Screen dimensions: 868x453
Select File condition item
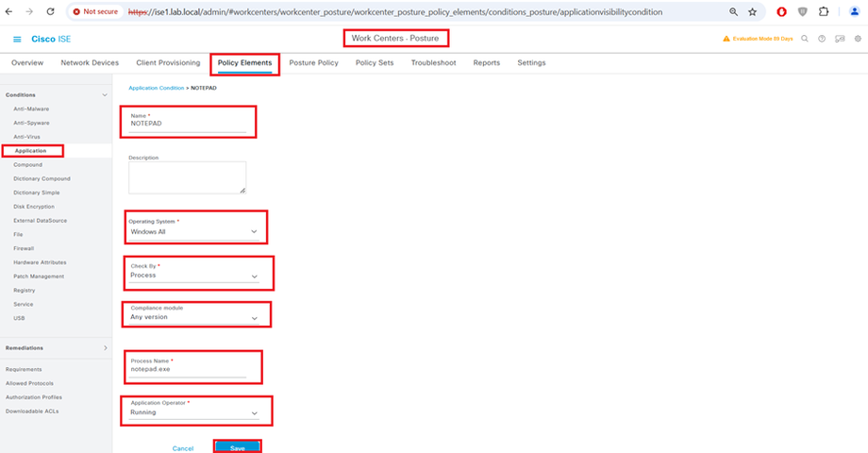tap(18, 235)
